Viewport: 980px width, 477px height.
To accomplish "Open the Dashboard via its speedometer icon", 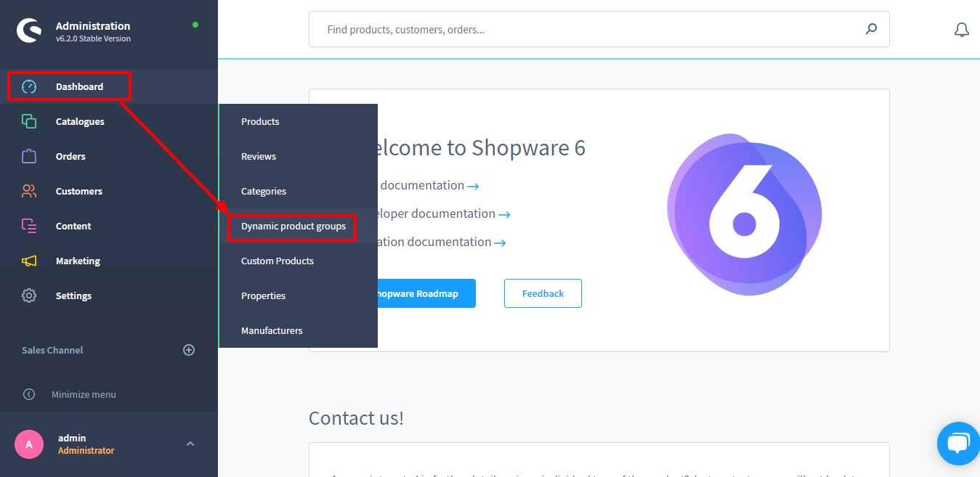I will (x=28, y=86).
